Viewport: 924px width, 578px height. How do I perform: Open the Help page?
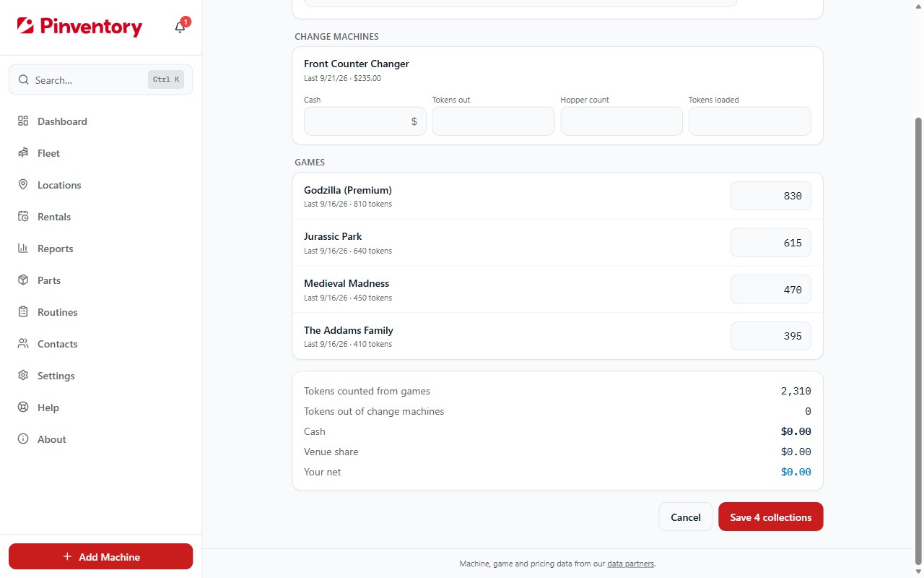(101, 407)
